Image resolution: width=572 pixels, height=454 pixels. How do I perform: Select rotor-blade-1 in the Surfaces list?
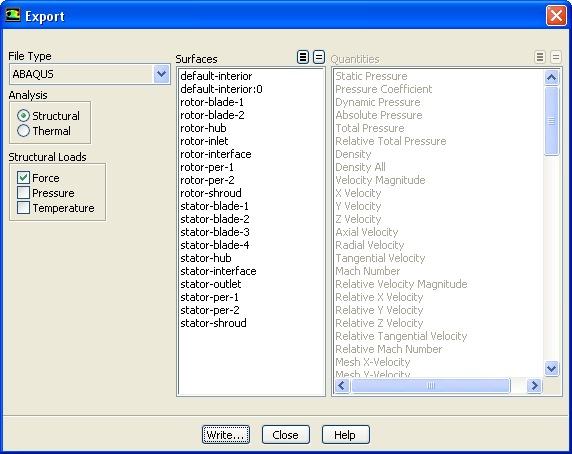coord(212,102)
